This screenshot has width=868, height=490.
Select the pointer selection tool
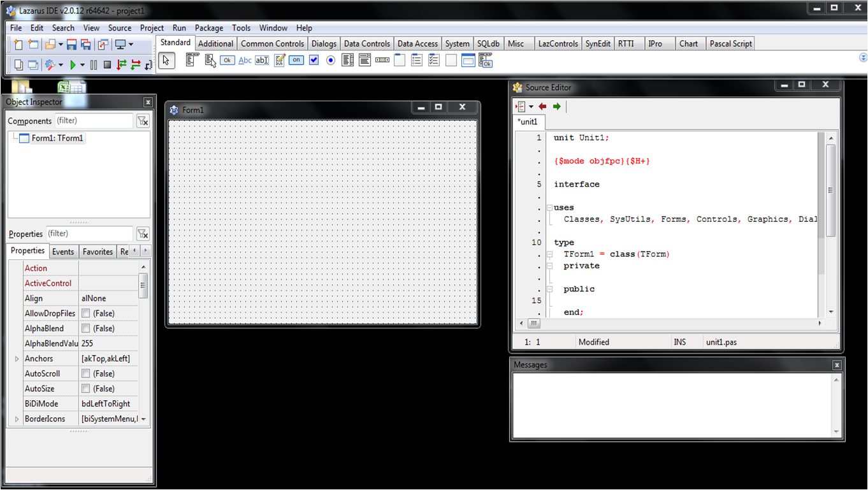(166, 61)
